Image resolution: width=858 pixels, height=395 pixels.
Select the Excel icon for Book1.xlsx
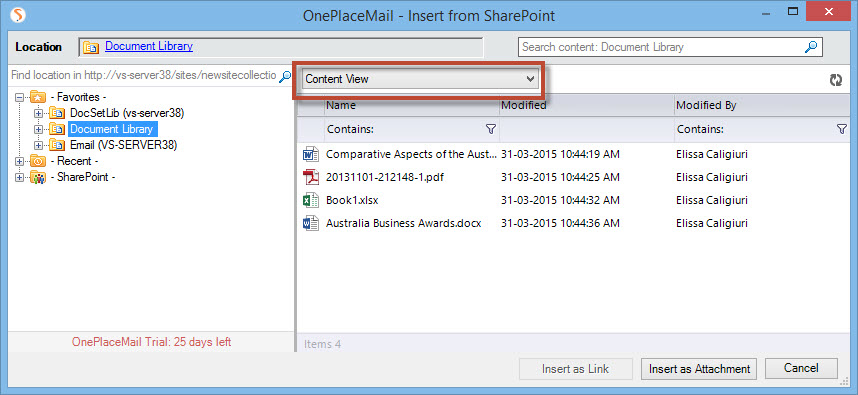311,200
